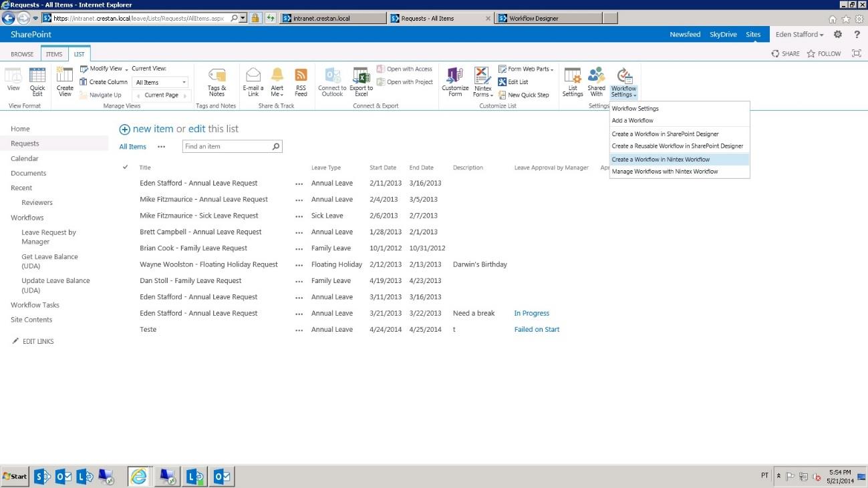Screen dimensions: 868x488
Task: Open Tags & Notes
Action: 216,82
